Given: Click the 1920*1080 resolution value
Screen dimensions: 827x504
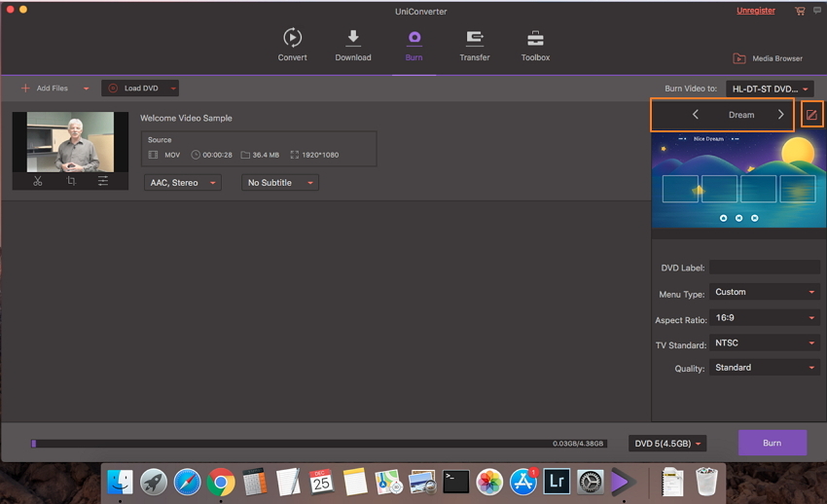Looking at the screenshot, I should pyautogui.click(x=320, y=155).
